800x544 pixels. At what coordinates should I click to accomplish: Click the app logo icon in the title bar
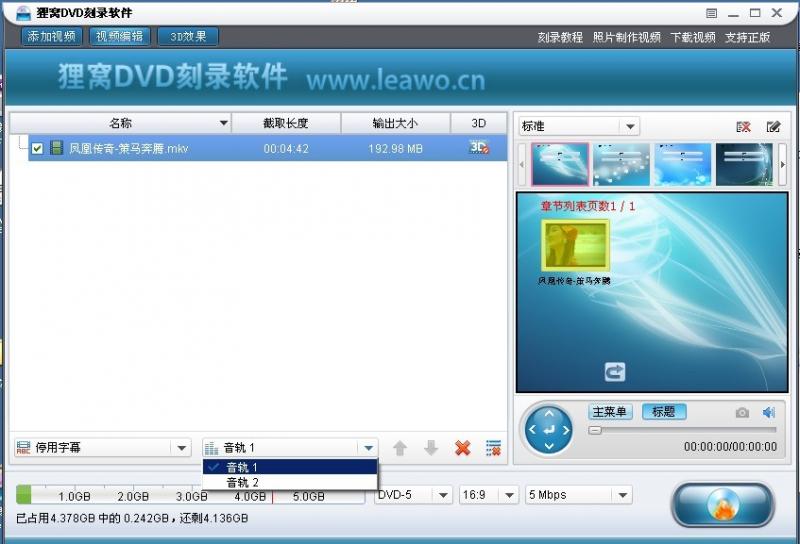(x=23, y=13)
